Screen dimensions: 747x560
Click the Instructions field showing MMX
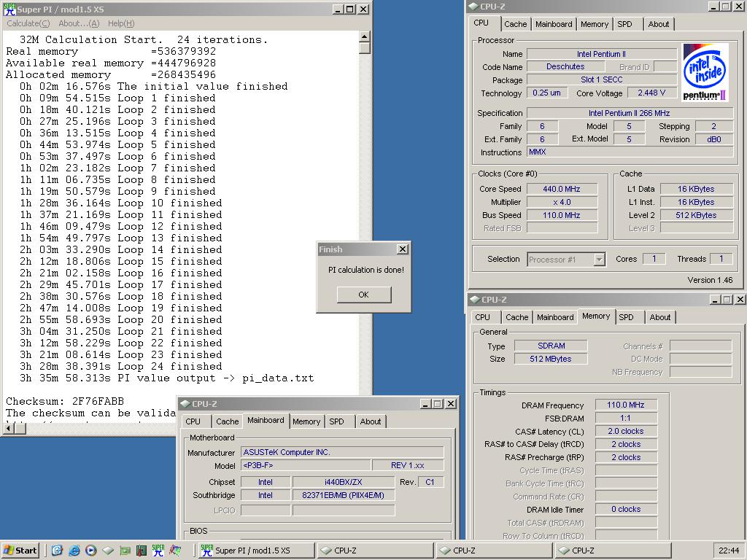[x=630, y=152]
